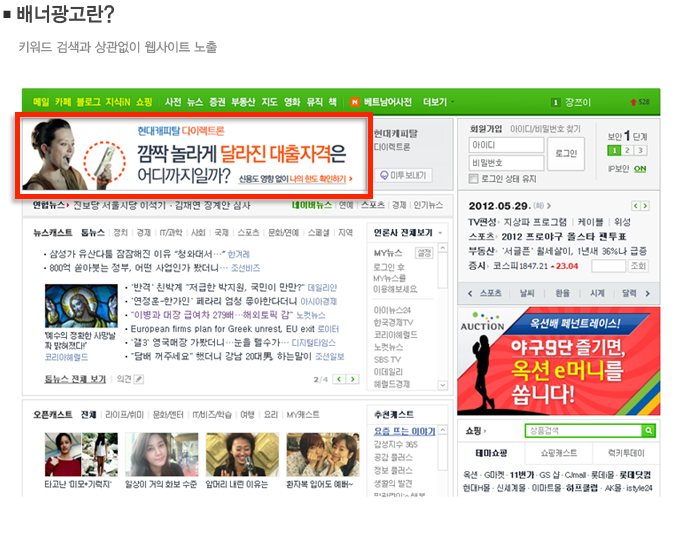The height and width of the screenshot is (544, 689).
Task: Click the 미투 보내기 button
Action: pos(403,175)
